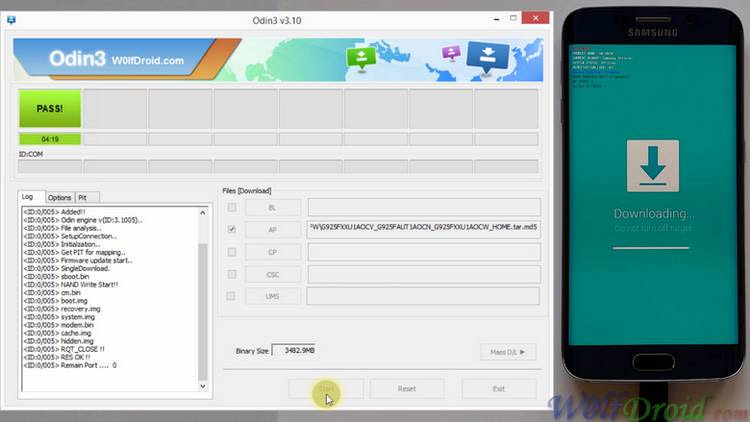Enable the UMS file checkbox

coord(231,296)
